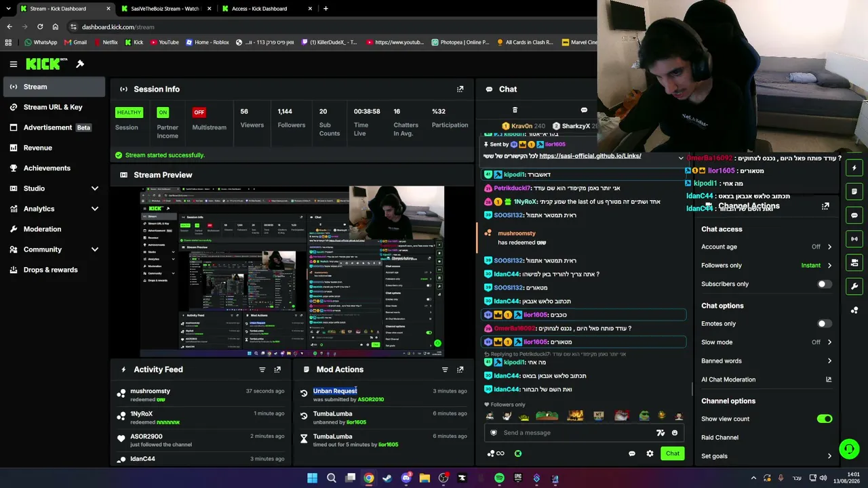Open the emoji picker in message box
This screenshot has height=488, width=868.
point(674,432)
